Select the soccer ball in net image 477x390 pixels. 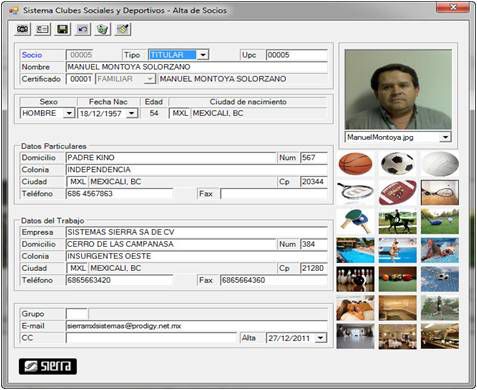pos(440,279)
